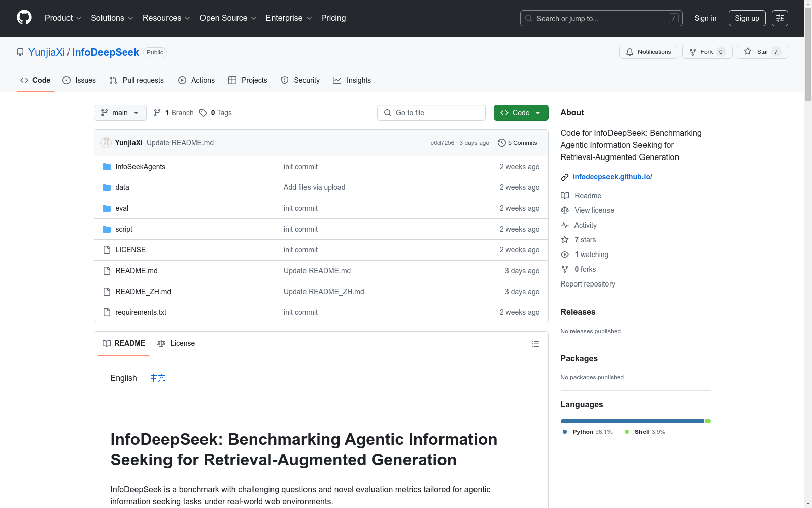Click the data folder icon
The height and width of the screenshot is (508, 812).
coord(107,187)
